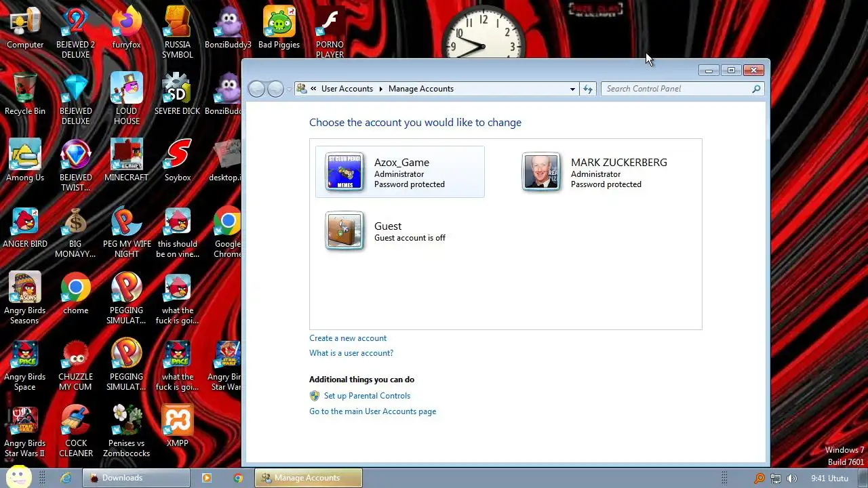The image size is (868, 488).
Task: Open Angry Birds Star Wars II icon
Action: (x=25, y=431)
